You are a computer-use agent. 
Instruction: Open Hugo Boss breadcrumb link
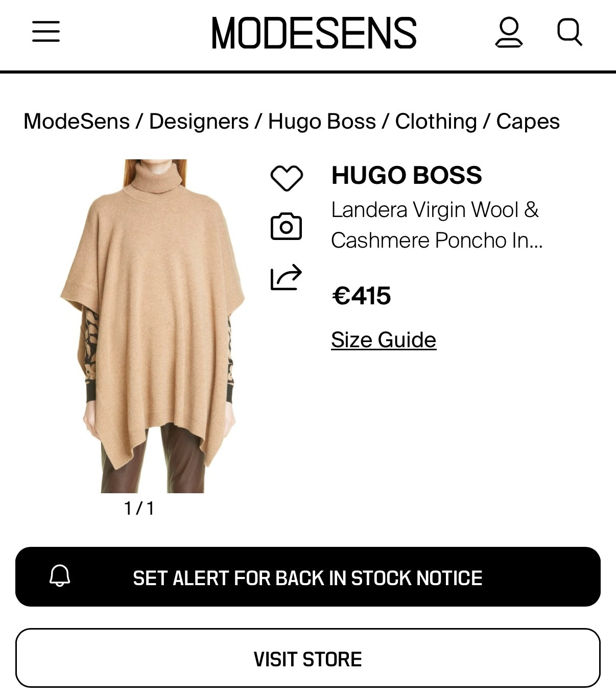click(322, 122)
